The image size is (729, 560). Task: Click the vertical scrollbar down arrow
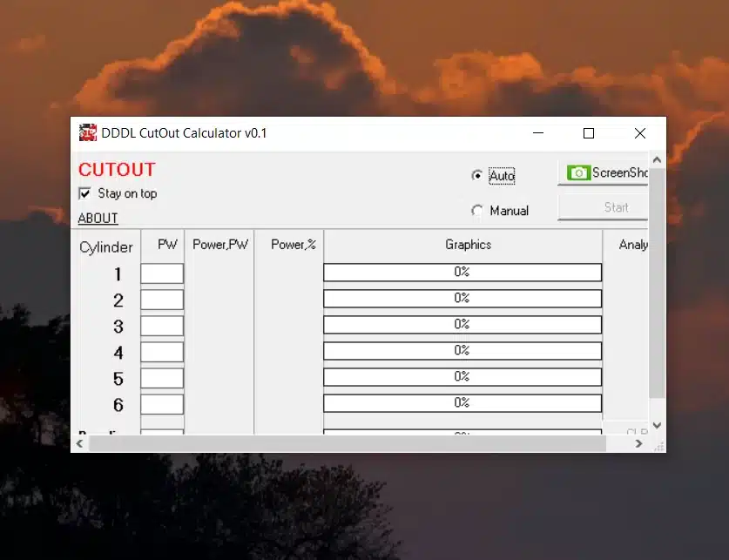658,426
